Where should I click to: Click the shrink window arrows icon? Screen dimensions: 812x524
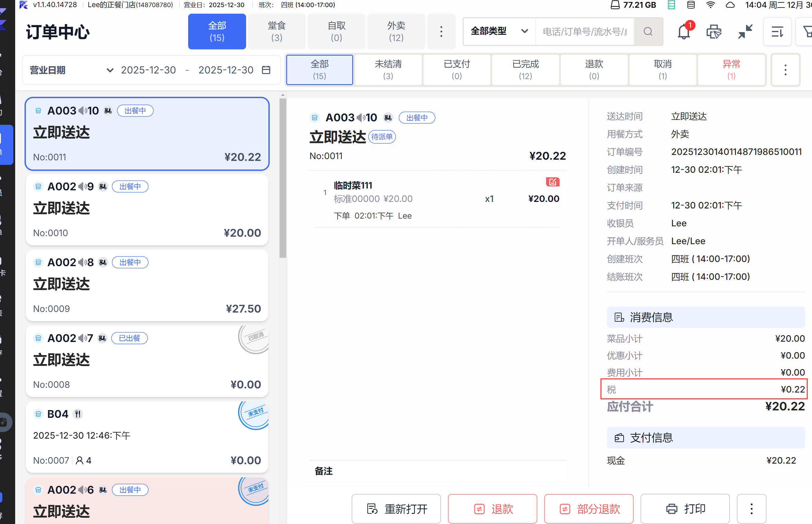(745, 32)
